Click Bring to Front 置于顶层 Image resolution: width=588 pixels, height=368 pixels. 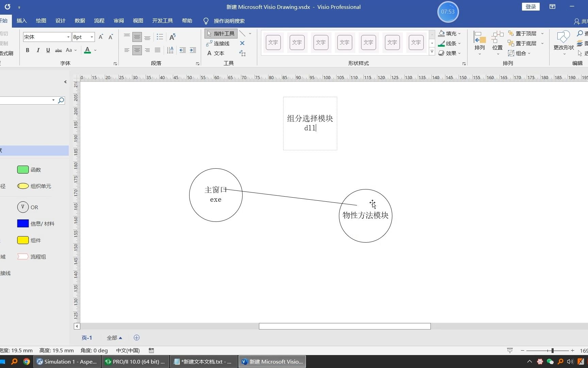523,33
